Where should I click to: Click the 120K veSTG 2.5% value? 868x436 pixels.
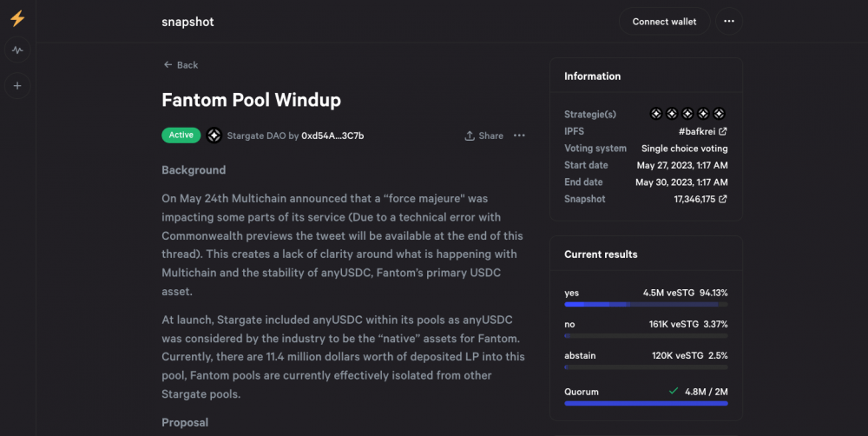point(690,356)
